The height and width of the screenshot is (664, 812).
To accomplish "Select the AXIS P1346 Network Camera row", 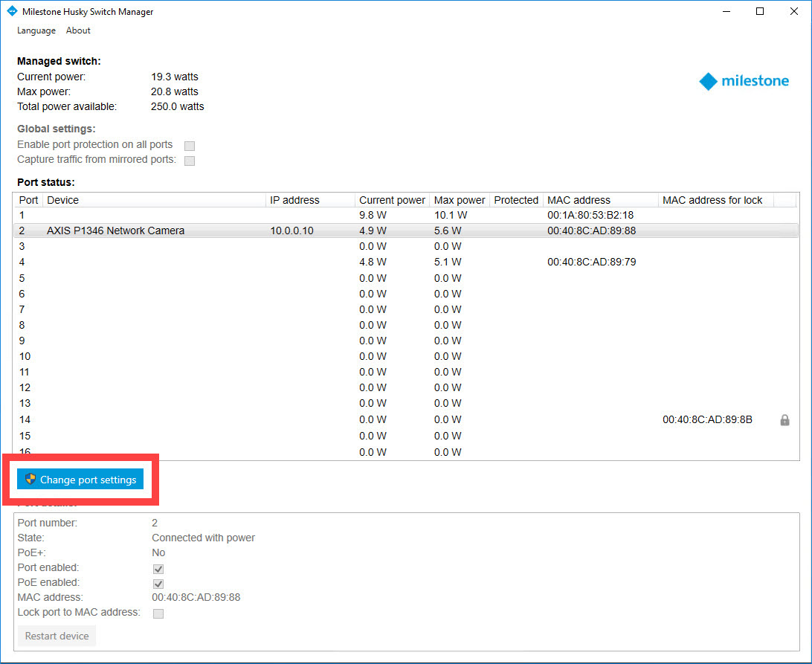I will coord(115,231).
